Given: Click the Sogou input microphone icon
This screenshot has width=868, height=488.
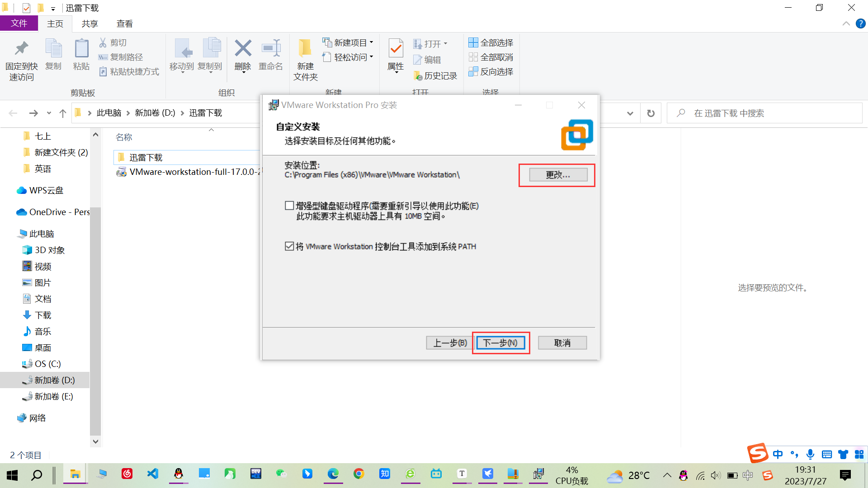Looking at the screenshot, I should pos(810,454).
